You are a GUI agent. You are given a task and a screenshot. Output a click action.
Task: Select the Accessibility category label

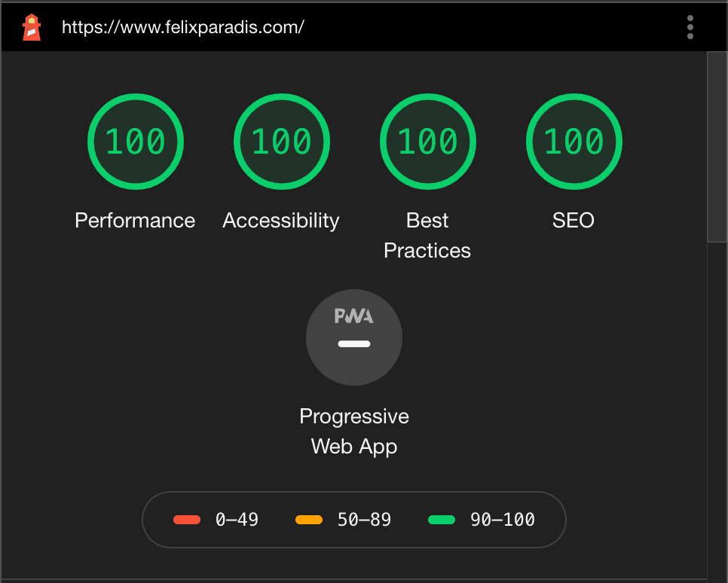[x=281, y=220]
